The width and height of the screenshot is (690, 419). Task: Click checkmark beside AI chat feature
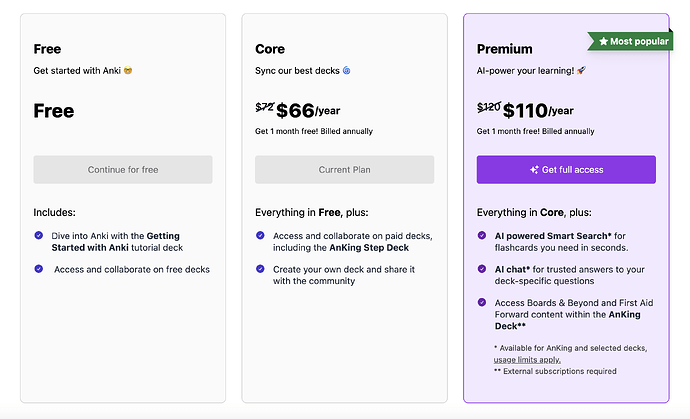point(482,269)
